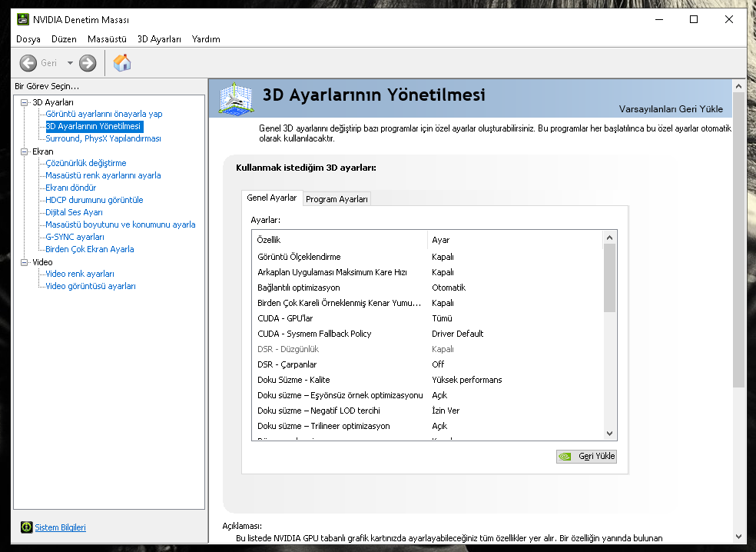Open Dijital Ses Ayarı
This screenshot has width=756, height=552.
coord(74,212)
